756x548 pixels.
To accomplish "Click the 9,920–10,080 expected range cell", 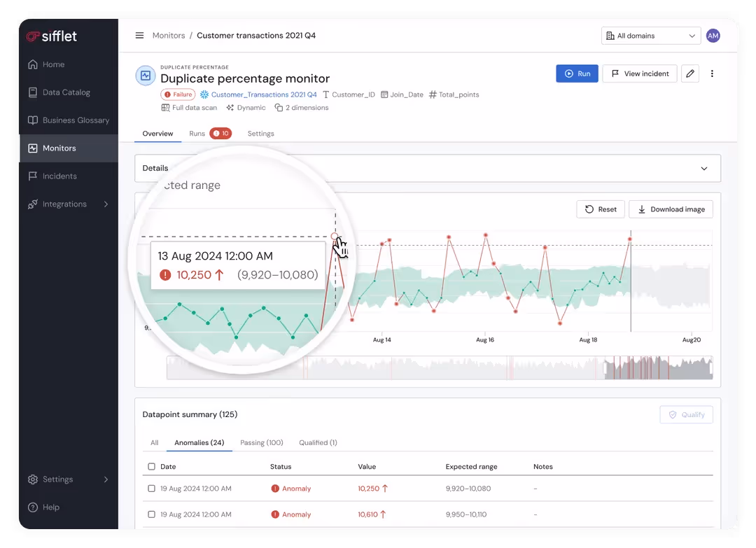I will tap(468, 489).
